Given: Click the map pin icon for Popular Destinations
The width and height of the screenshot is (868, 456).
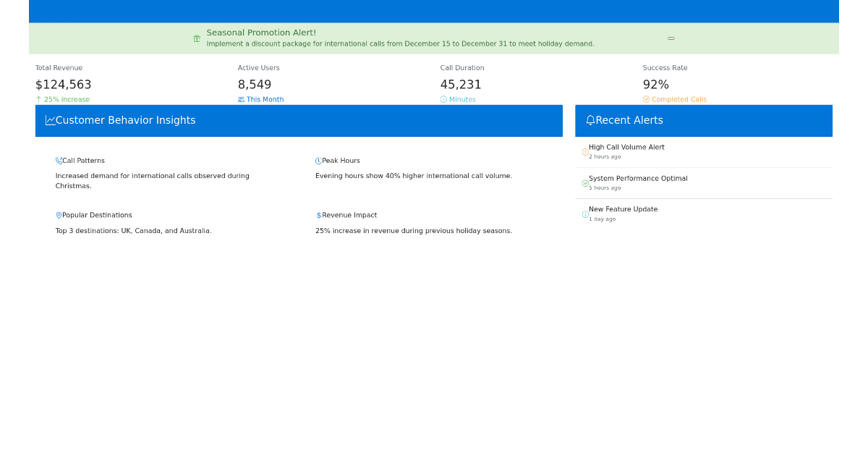Looking at the screenshot, I should tap(58, 214).
